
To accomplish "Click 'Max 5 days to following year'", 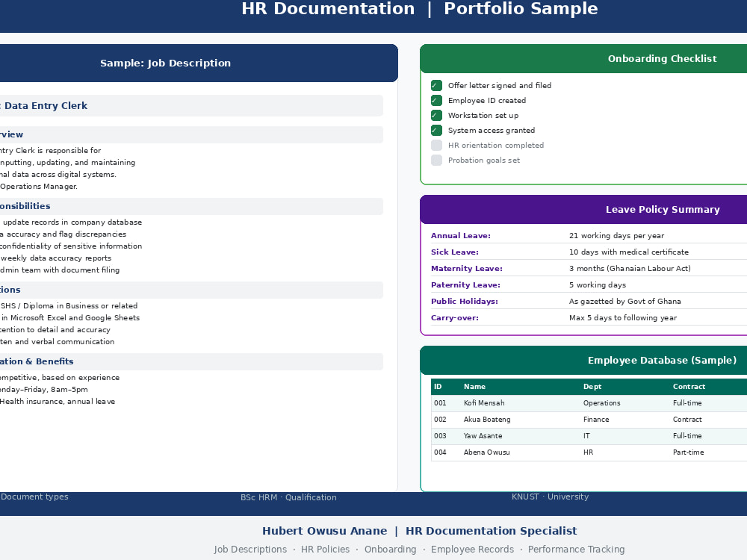I will (x=623, y=317).
